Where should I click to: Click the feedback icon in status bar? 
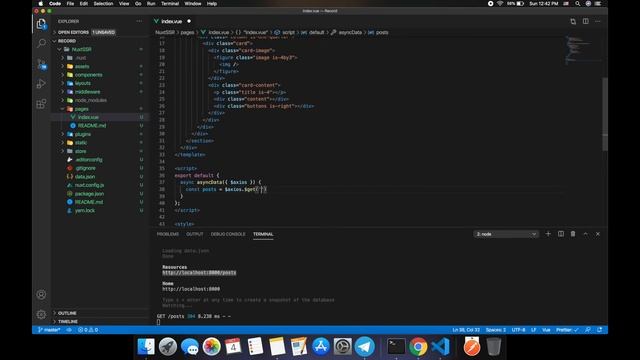click(588, 330)
